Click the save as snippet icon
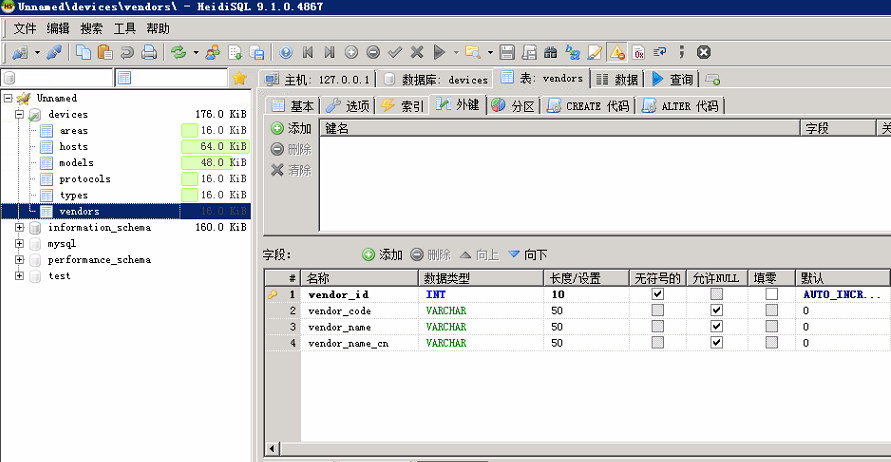Image resolution: width=891 pixels, height=462 pixels. pos(529,52)
